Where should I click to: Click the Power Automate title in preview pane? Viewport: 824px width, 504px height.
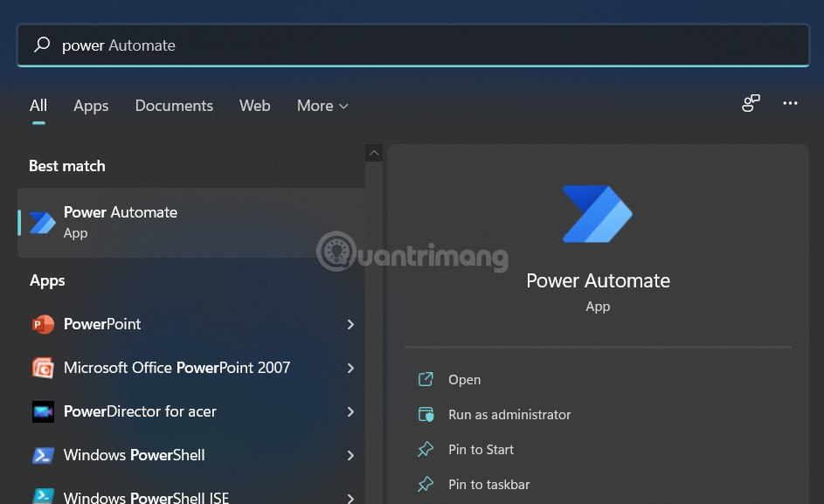point(598,280)
